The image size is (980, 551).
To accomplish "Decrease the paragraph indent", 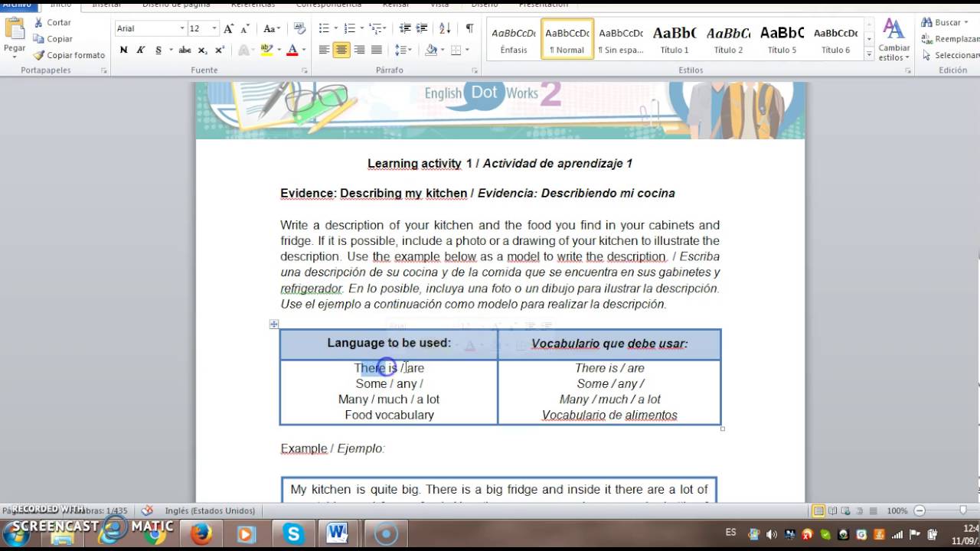I will (x=405, y=28).
